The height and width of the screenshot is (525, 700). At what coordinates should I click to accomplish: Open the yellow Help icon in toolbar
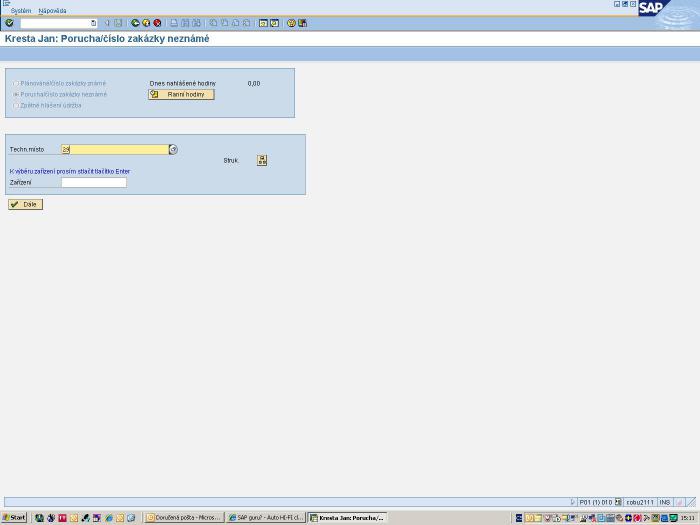click(x=291, y=22)
